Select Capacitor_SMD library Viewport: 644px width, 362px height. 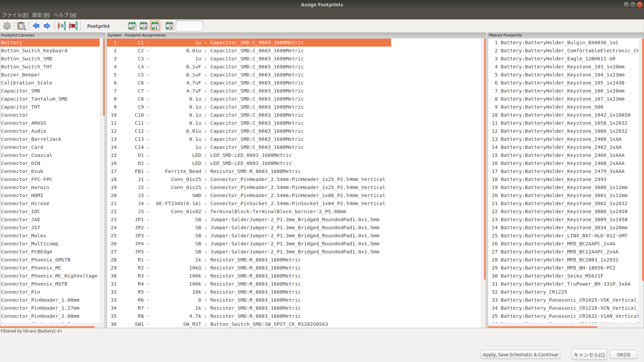click(x=50, y=91)
